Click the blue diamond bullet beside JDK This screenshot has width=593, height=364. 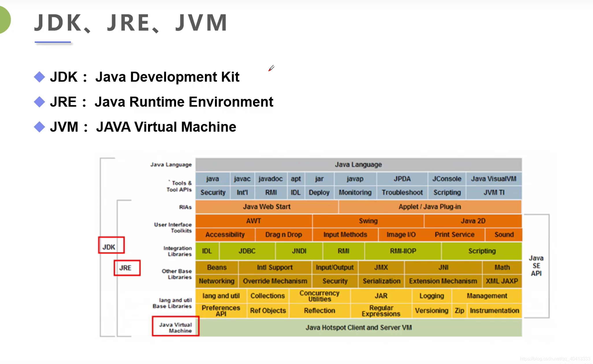click(x=40, y=77)
